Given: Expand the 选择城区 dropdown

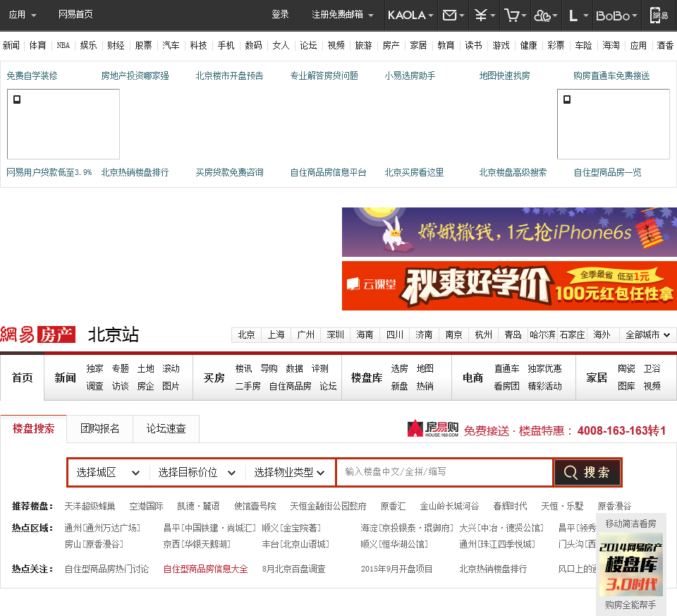Looking at the screenshot, I should 108,473.
